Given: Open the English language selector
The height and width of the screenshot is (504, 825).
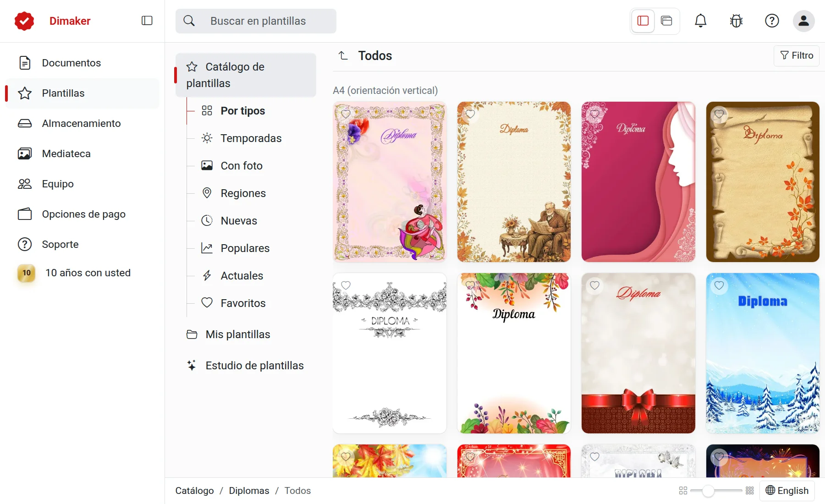Looking at the screenshot, I should [x=787, y=491].
